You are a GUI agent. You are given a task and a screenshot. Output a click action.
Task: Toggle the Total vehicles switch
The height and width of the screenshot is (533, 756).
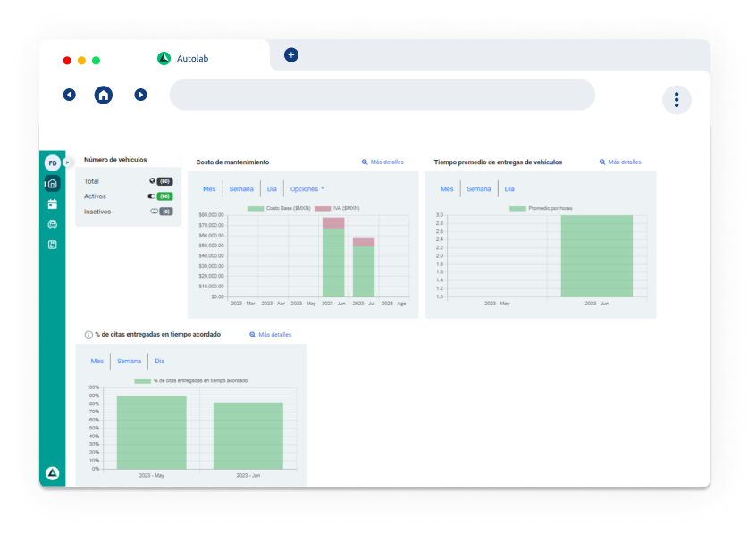152,181
